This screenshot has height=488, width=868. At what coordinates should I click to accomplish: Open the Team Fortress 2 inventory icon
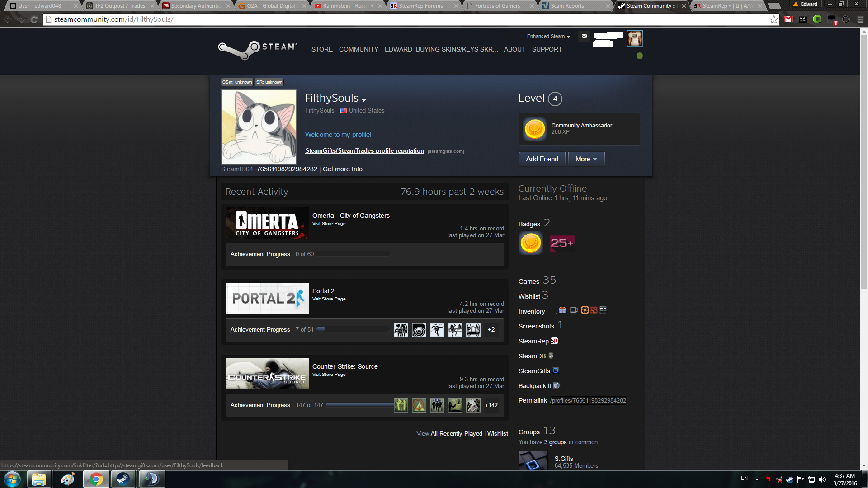click(585, 310)
